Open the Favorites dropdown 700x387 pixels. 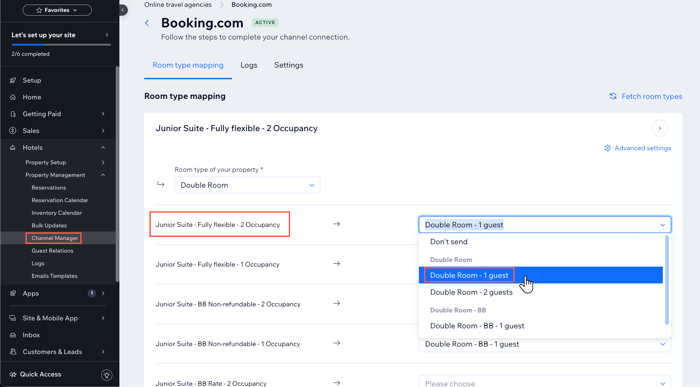coord(57,10)
